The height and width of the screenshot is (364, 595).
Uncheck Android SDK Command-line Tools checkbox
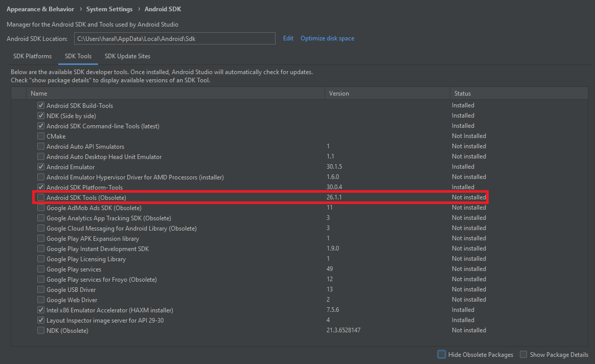click(41, 126)
